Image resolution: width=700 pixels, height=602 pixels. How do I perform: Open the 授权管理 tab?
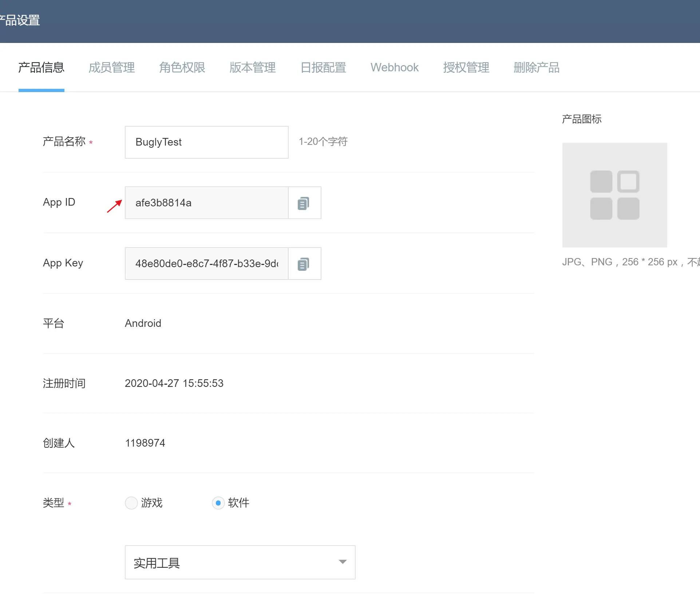pos(466,68)
